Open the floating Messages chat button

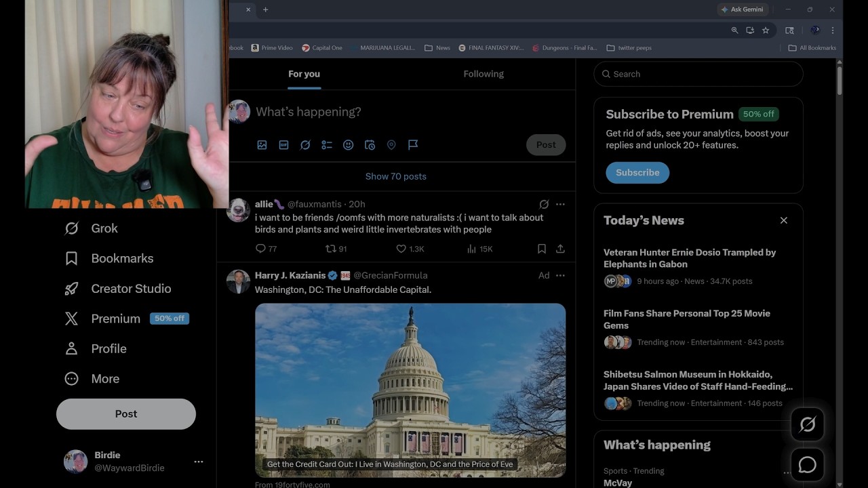coord(808,464)
